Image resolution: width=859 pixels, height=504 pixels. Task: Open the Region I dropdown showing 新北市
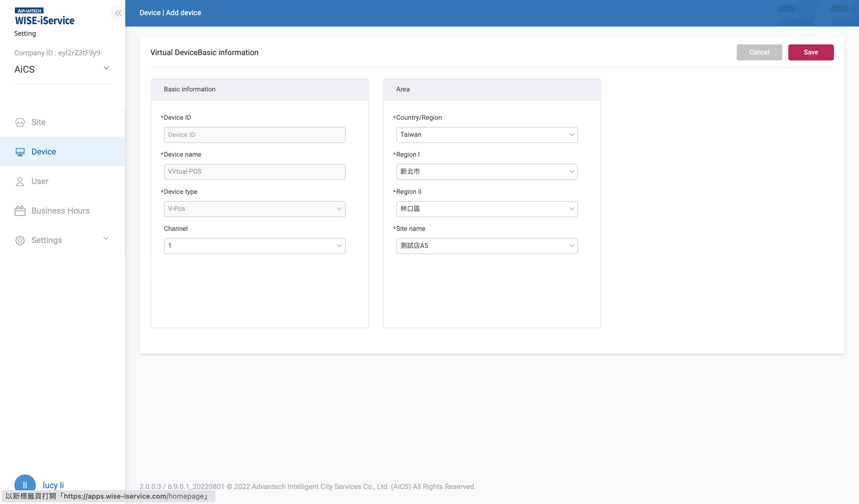pyautogui.click(x=487, y=172)
